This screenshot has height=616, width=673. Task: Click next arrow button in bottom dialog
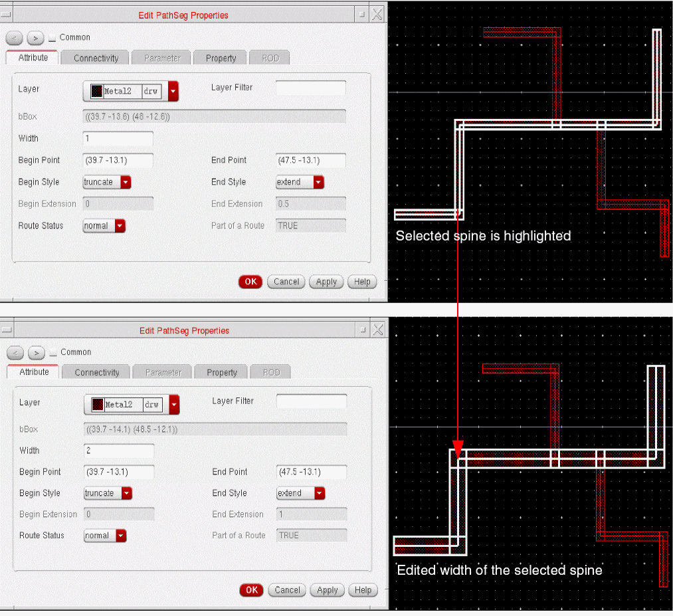tap(37, 353)
